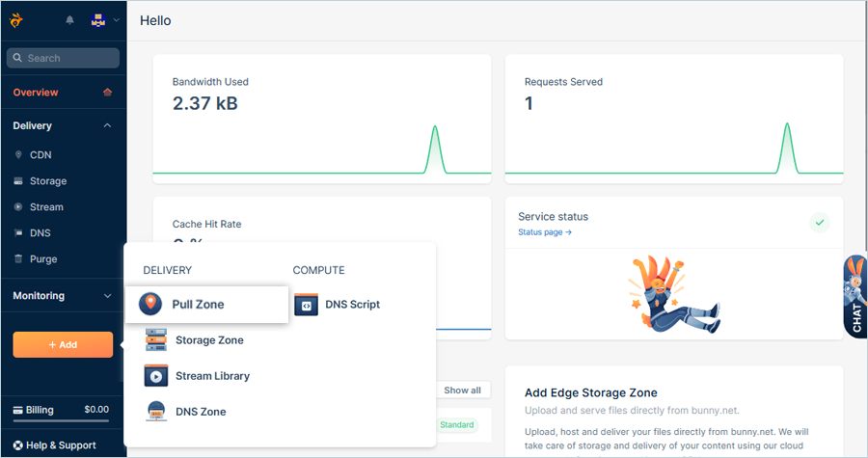Image resolution: width=868 pixels, height=458 pixels.
Task: Click the Pull Zone pin icon
Action: pos(150,304)
